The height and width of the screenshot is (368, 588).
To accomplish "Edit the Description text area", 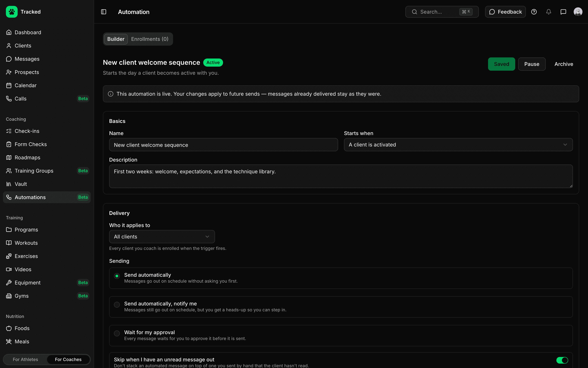I will (341, 176).
